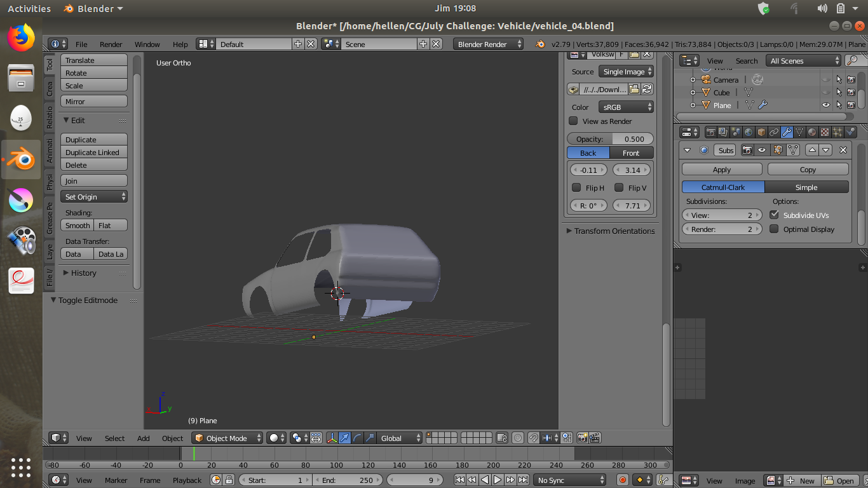This screenshot has height=488, width=868.
Task: Click the Translate manipulator arrow icon
Action: pyautogui.click(x=344, y=438)
